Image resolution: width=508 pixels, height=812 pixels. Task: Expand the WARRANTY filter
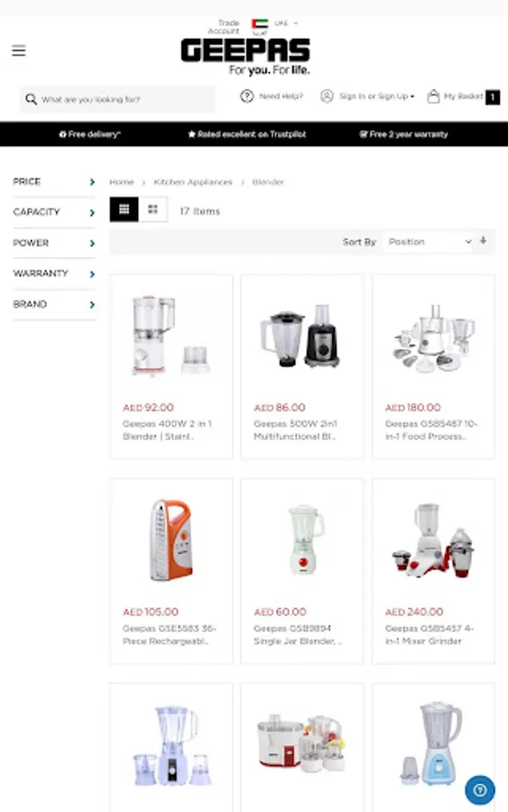54,273
